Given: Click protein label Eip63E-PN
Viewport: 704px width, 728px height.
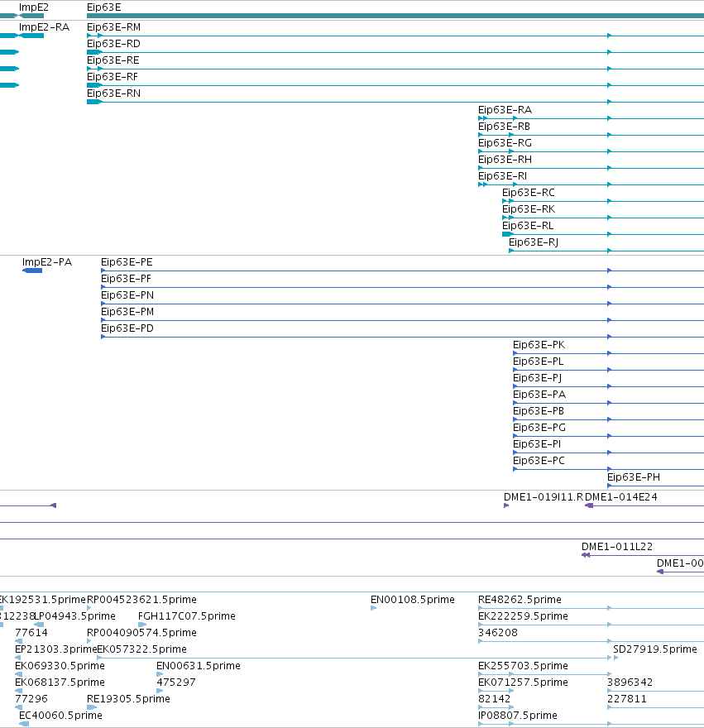Looking at the screenshot, I should pyautogui.click(x=127, y=295).
